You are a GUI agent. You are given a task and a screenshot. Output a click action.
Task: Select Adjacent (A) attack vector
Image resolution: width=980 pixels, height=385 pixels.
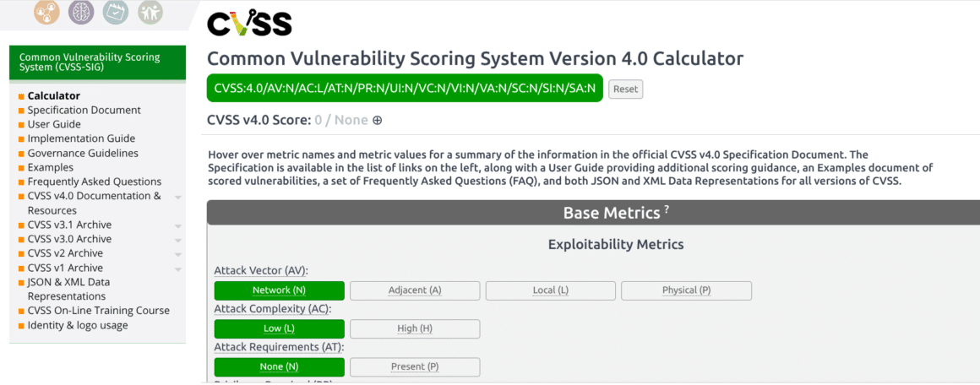point(415,290)
